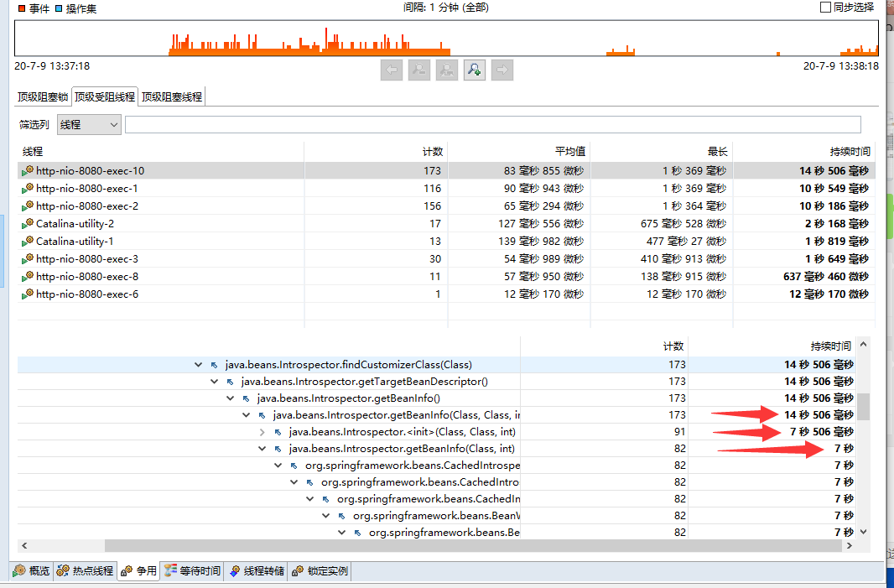Go to the 概览 bottom tab
This screenshot has width=894, height=588.
pos(32,571)
